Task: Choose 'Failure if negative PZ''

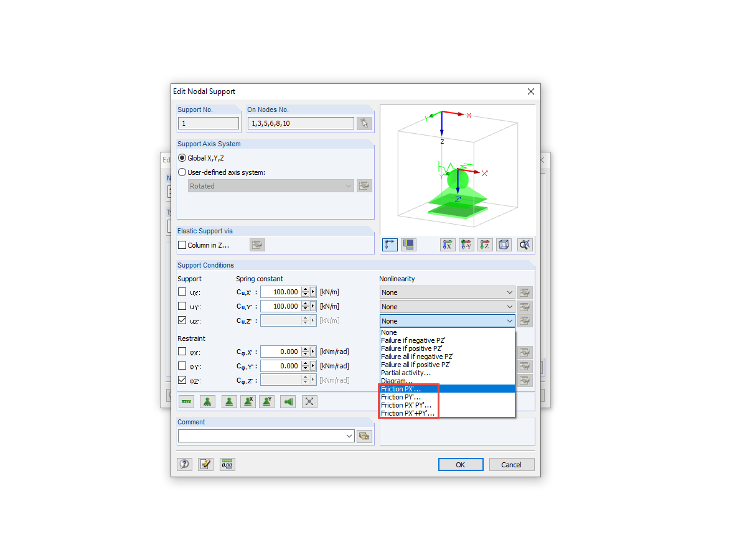Action: (448, 340)
